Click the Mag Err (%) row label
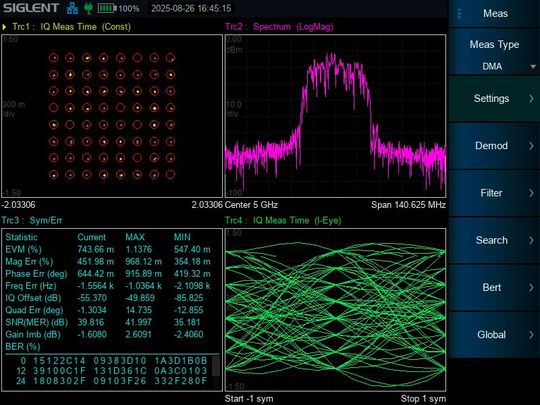The image size is (540, 405). (x=29, y=262)
